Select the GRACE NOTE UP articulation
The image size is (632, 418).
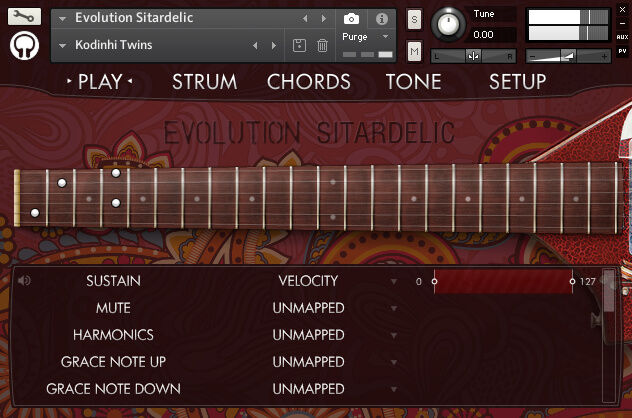click(113, 362)
